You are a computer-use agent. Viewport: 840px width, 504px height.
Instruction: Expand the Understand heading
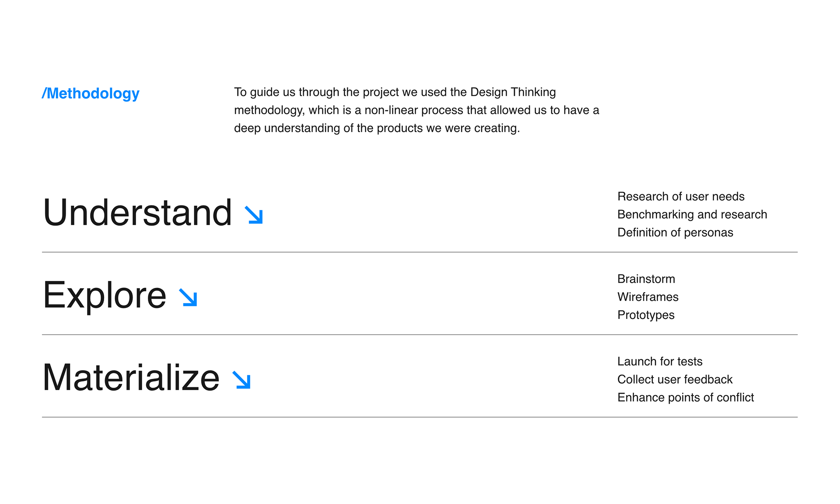click(137, 213)
